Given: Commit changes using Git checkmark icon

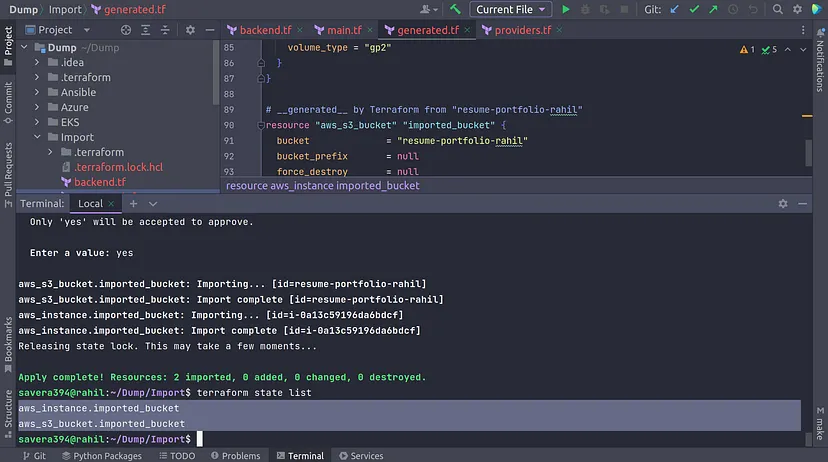Looking at the screenshot, I should (x=694, y=10).
